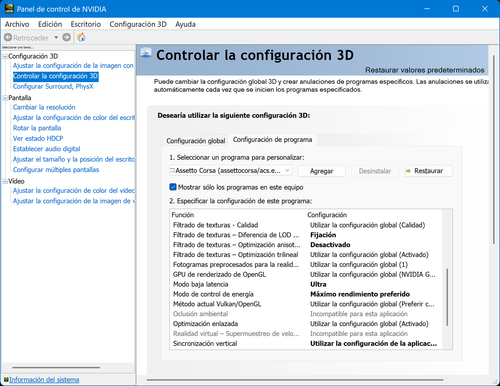The image size is (500, 386).
Task: Switch to Configuración de programa tab
Action: (272, 140)
